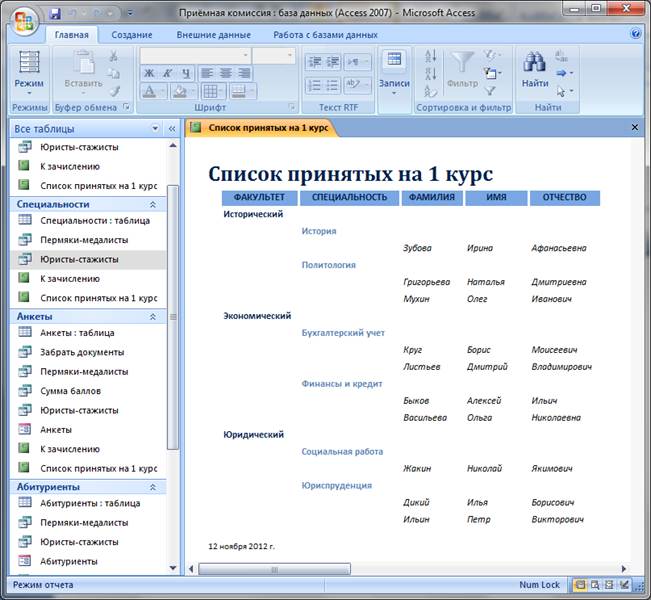Open Абитуриенты : таблица item
Image resolution: width=651 pixels, height=600 pixels.
click(x=88, y=503)
